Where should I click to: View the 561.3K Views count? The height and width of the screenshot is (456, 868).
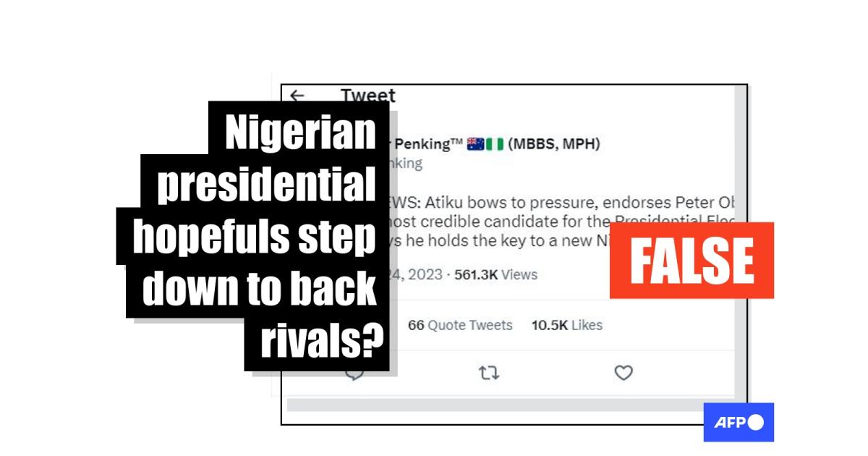(495, 274)
